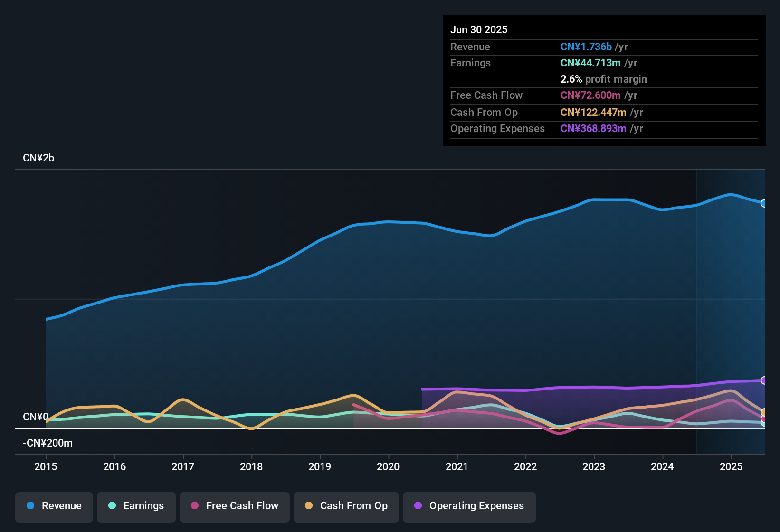The height and width of the screenshot is (532, 780).
Task: Select the Free Cash Flow legend button
Action: pos(234,506)
